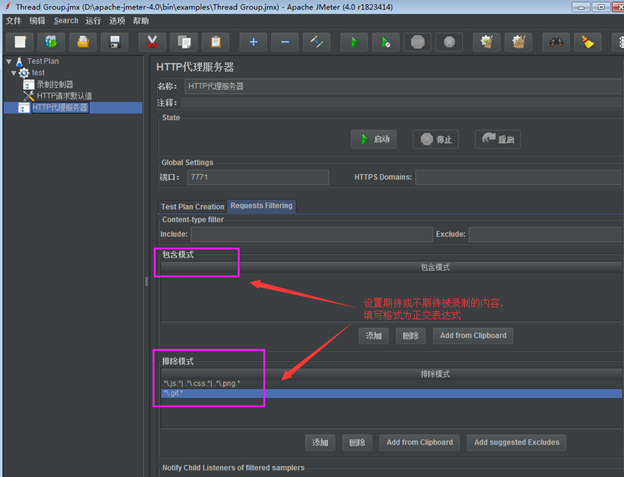This screenshot has width=624, height=477.
Task: Switch to Requests Filtering tab
Action: point(261,206)
